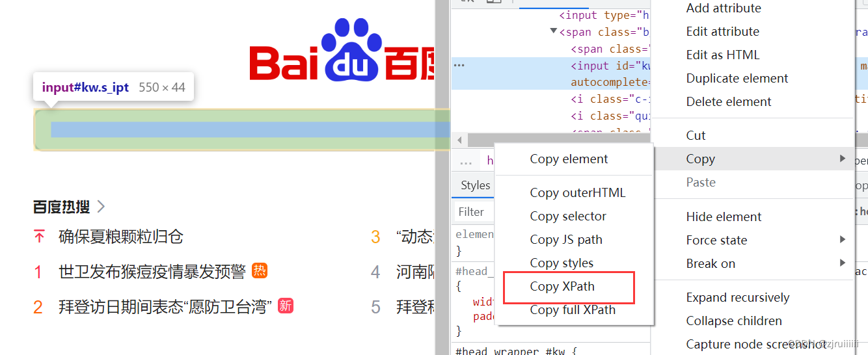The width and height of the screenshot is (868, 355).
Task: Click the red 新 badge
Action: [x=286, y=306]
